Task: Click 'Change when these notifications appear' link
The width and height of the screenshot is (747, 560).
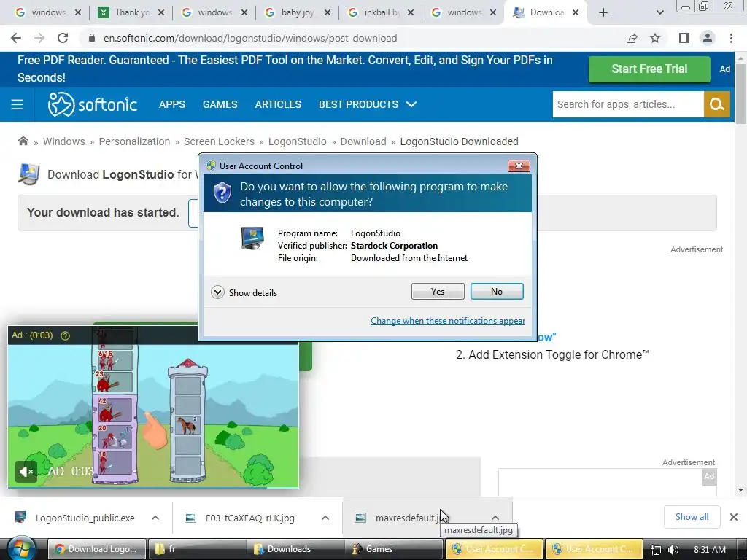Action: point(448,321)
